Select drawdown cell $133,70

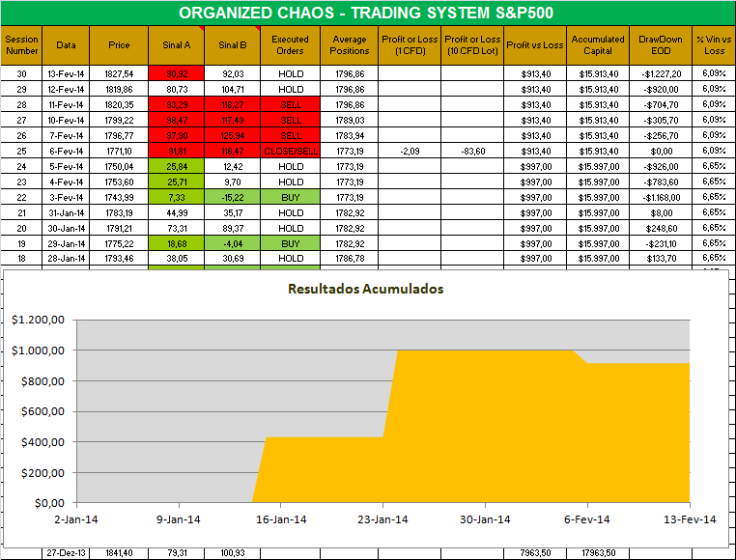click(661, 258)
